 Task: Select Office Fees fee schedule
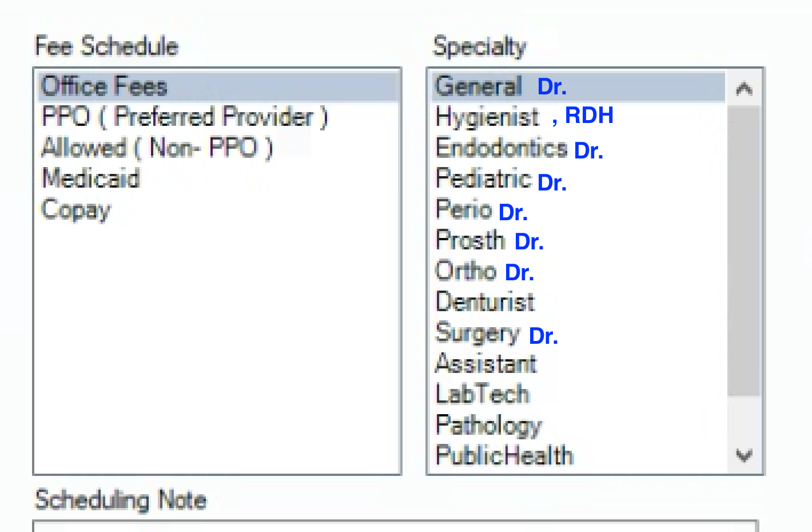[x=105, y=86]
